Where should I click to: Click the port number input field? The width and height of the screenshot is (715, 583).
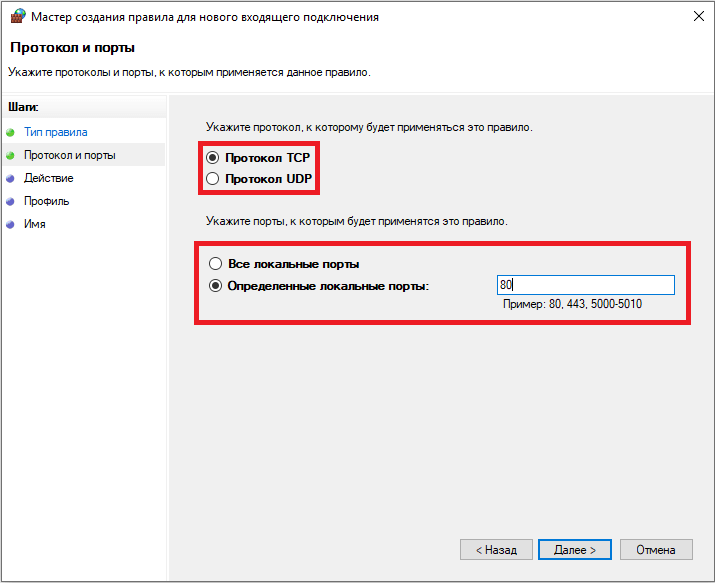pos(585,285)
